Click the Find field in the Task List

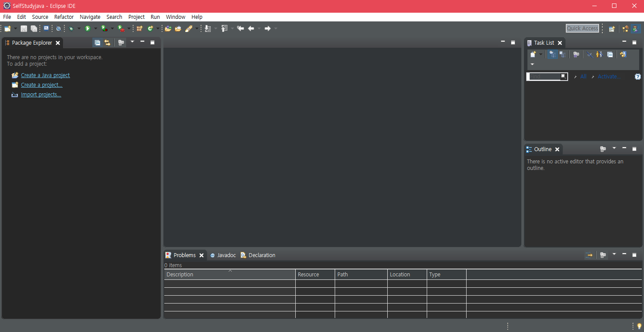tap(547, 77)
